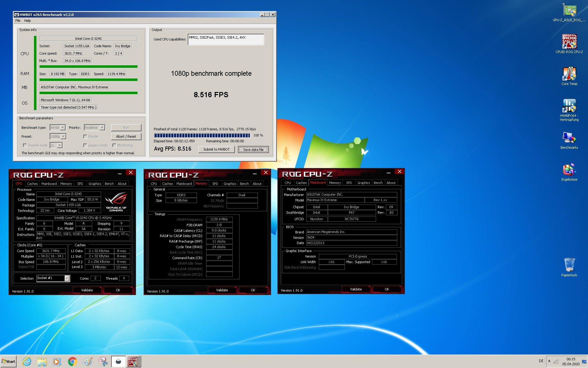Click the Show desktop tray icon
This screenshot has width=588, height=368.
pyautogui.click(x=584, y=362)
